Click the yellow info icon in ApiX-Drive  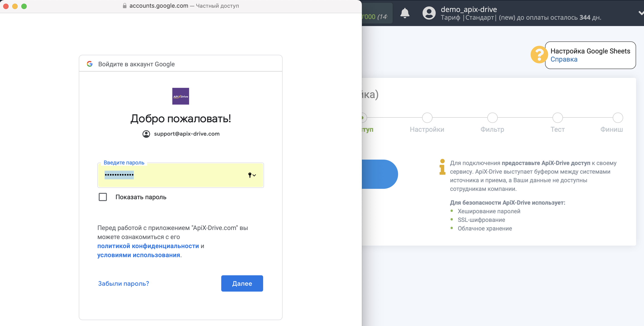[442, 167]
